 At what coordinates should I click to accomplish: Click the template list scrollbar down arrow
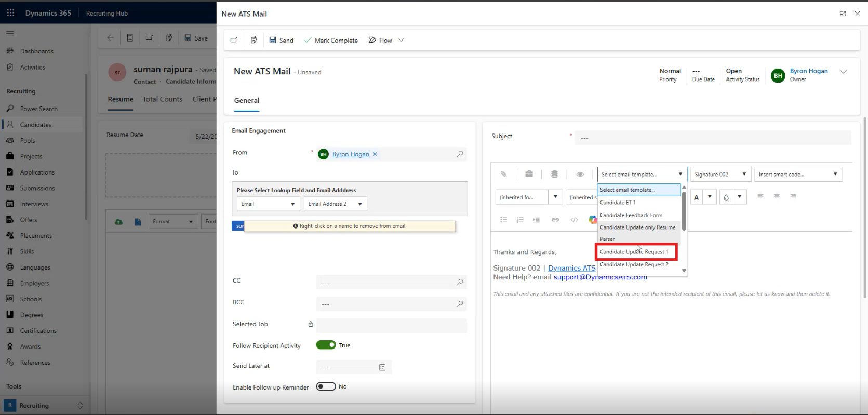pyautogui.click(x=684, y=271)
